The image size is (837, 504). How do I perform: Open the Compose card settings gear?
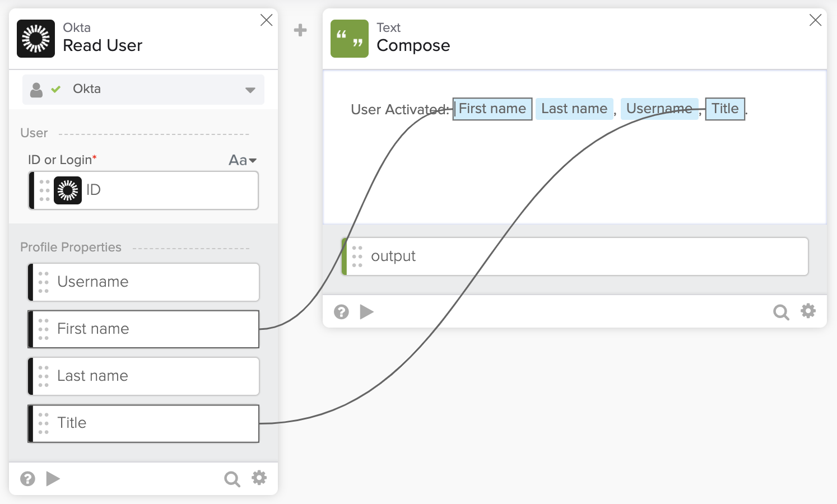pos(808,311)
